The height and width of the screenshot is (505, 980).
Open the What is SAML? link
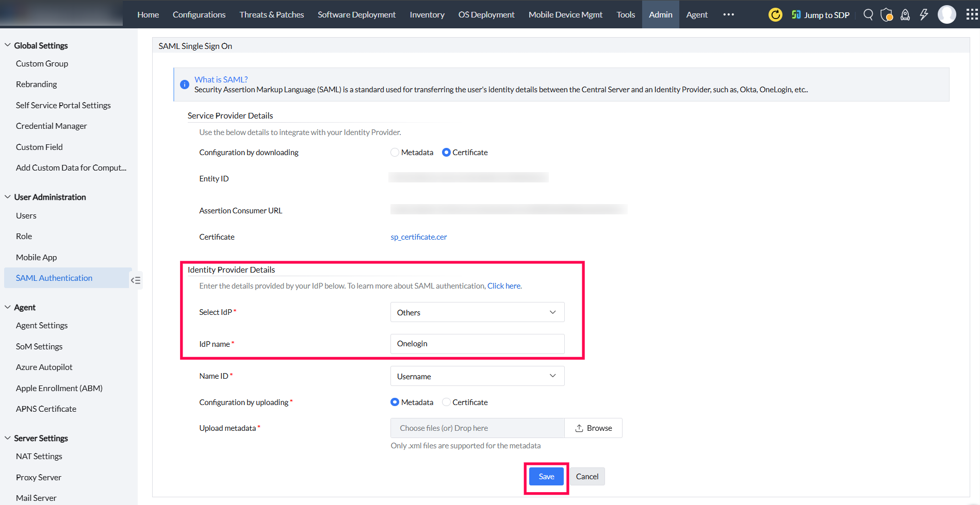click(221, 79)
